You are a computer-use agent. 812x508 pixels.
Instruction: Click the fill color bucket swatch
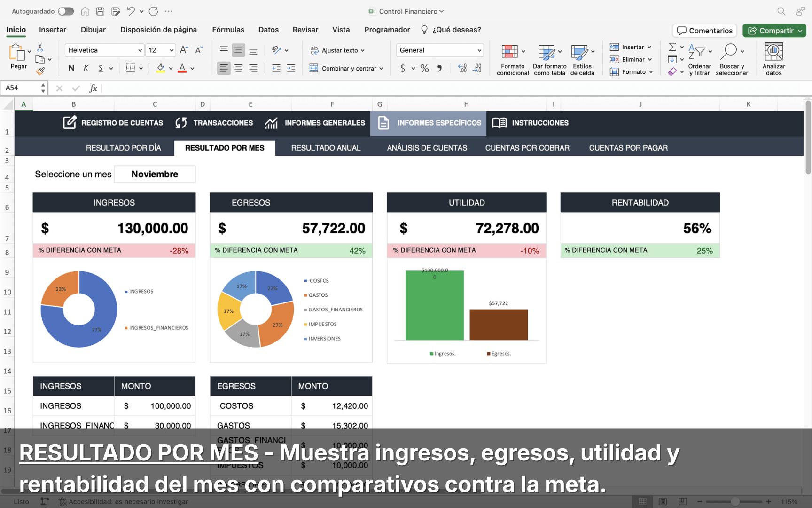(x=161, y=68)
